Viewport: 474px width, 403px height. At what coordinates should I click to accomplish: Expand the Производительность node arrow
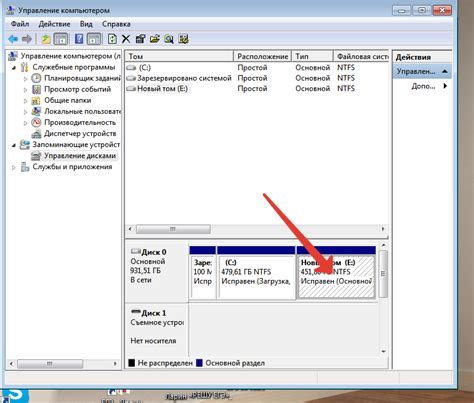tap(25, 123)
